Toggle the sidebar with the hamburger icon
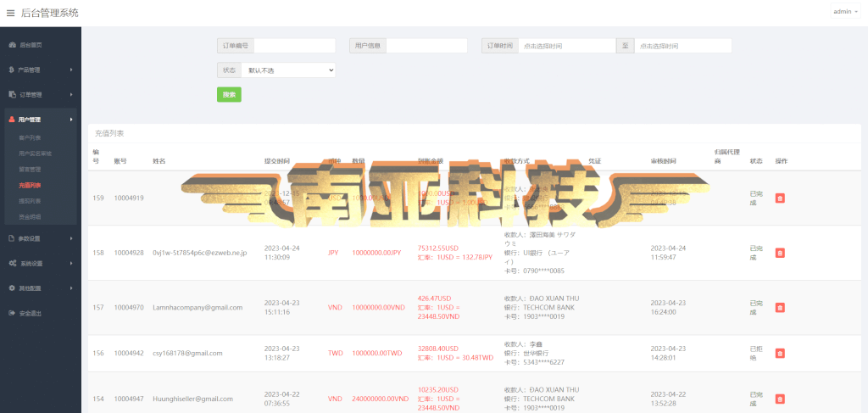This screenshot has height=413, width=868. (10, 13)
